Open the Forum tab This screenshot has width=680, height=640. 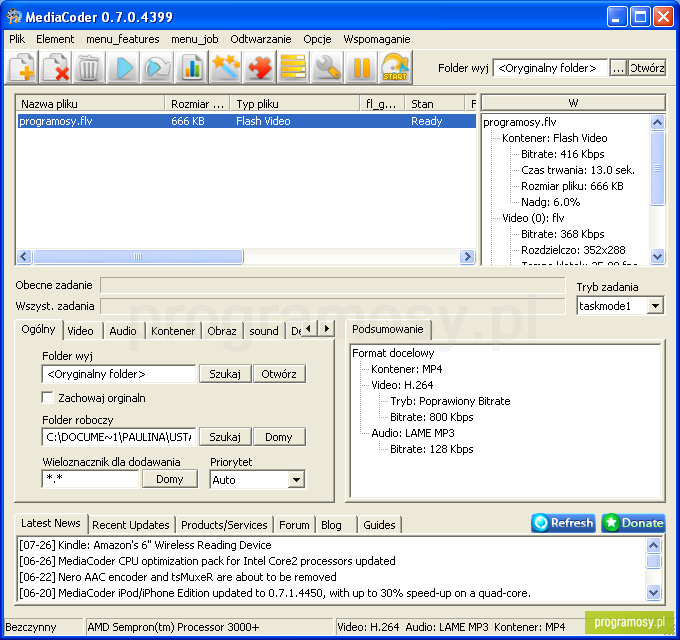pos(294,525)
